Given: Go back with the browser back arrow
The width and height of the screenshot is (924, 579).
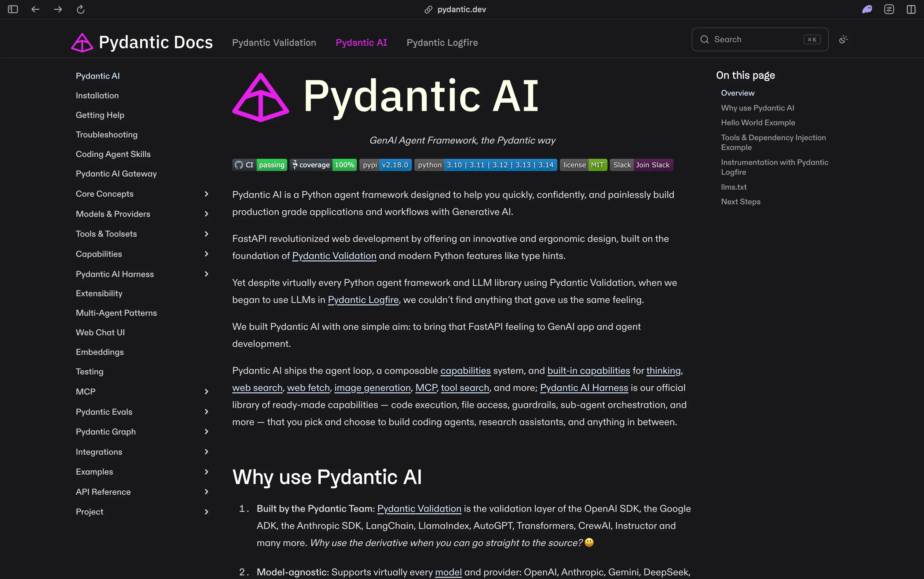Looking at the screenshot, I should tap(35, 9).
